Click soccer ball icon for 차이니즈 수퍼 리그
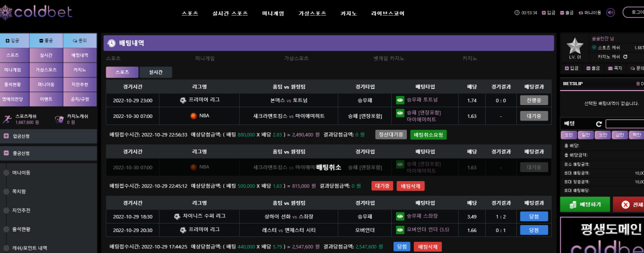Screen dimensions: 644x253 (x=177, y=216)
